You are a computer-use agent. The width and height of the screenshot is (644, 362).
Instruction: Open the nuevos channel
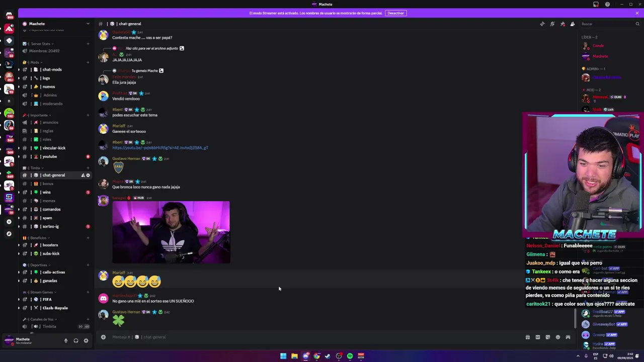(x=55, y=86)
